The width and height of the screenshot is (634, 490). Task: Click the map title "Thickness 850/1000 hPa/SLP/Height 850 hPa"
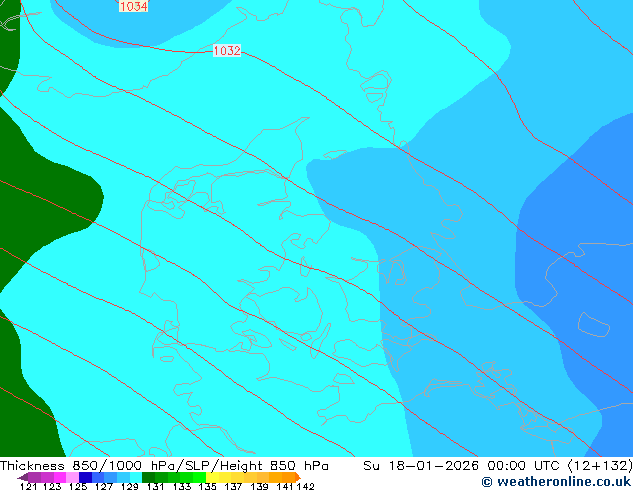(164, 466)
